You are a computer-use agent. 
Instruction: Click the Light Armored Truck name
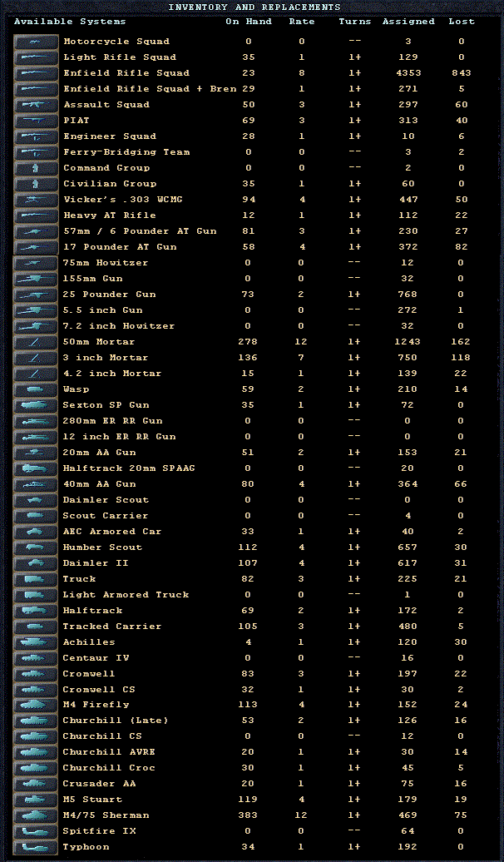coord(126,596)
